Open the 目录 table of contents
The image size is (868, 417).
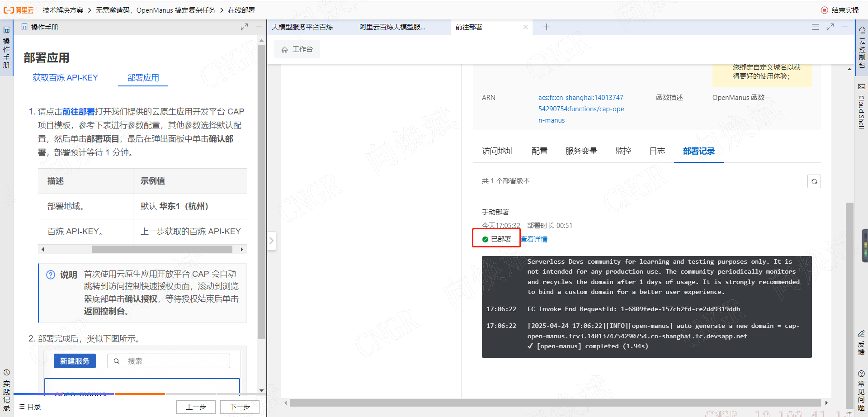pos(30,407)
